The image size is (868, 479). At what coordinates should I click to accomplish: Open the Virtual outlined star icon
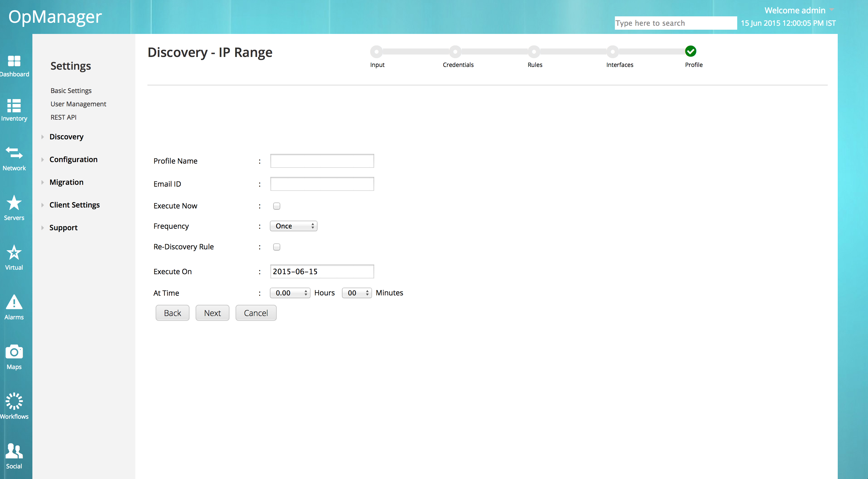[14, 253]
